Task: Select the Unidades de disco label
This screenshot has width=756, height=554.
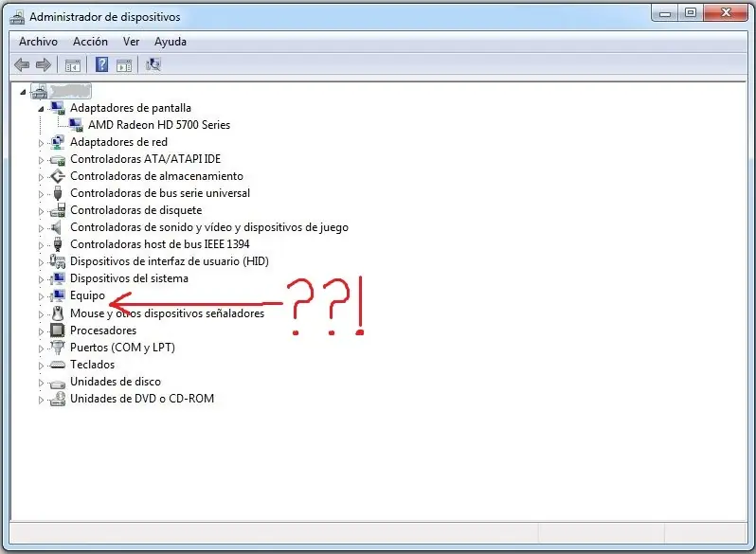Action: (116, 382)
